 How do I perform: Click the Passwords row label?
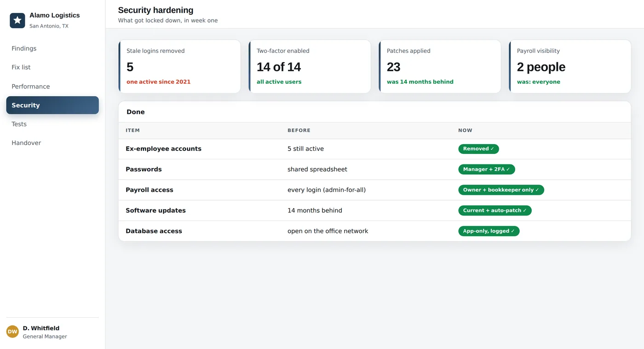[x=144, y=169]
